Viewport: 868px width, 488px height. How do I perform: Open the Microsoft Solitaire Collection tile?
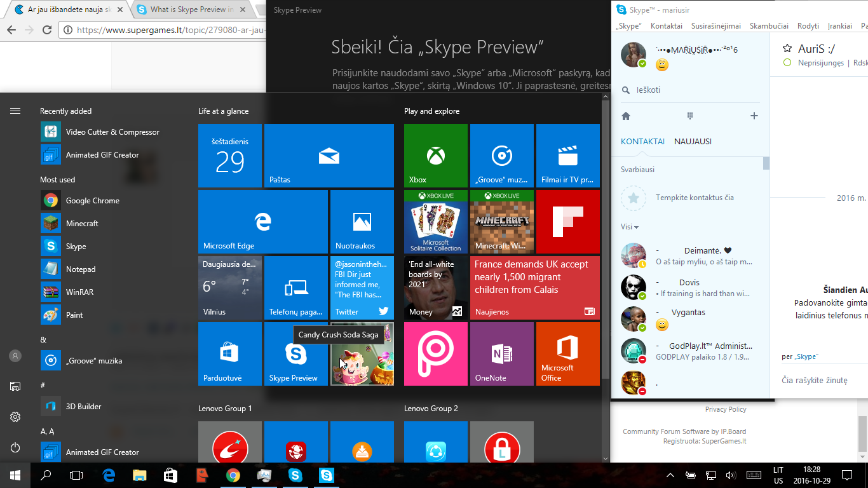[436, 222]
